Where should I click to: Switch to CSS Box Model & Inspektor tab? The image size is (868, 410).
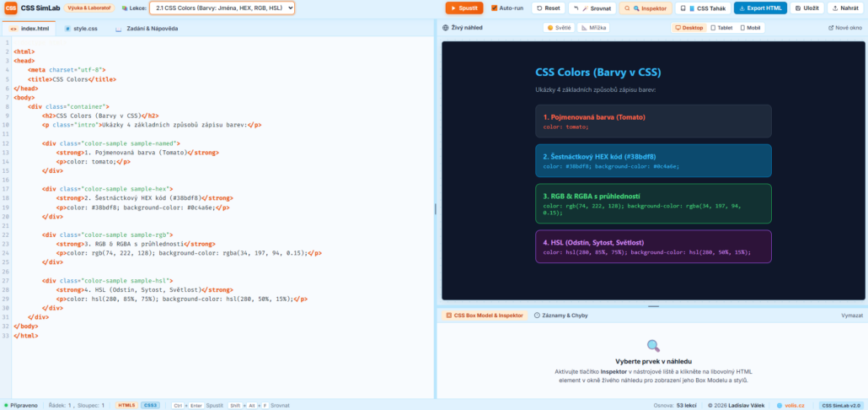tap(485, 316)
